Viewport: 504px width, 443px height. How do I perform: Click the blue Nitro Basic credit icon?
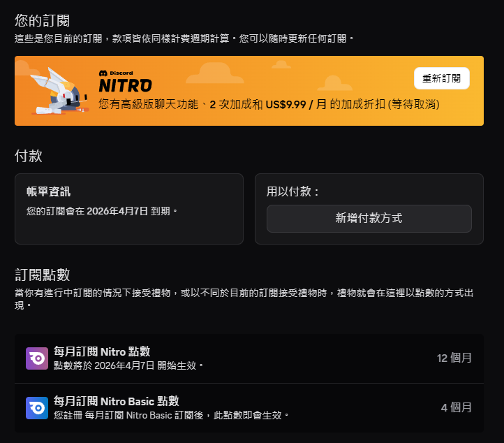(37, 407)
